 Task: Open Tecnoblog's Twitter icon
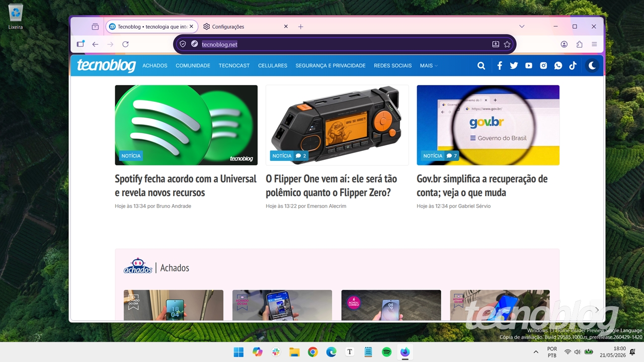tap(514, 65)
